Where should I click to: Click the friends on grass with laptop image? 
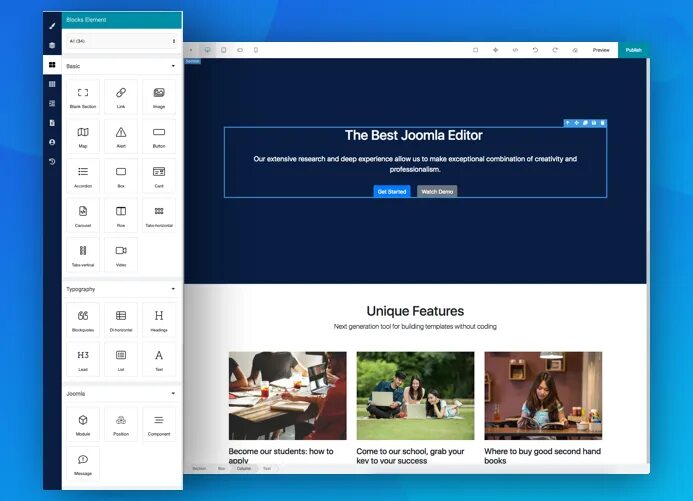coord(415,396)
